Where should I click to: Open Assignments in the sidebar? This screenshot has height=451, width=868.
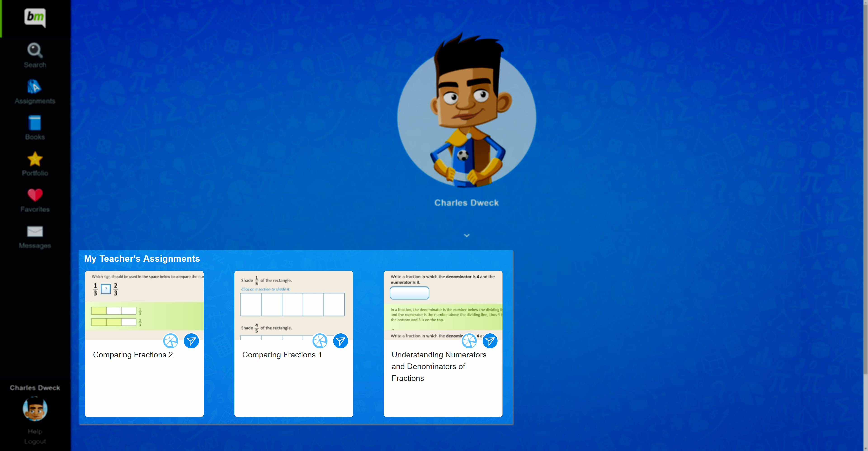[x=35, y=87]
